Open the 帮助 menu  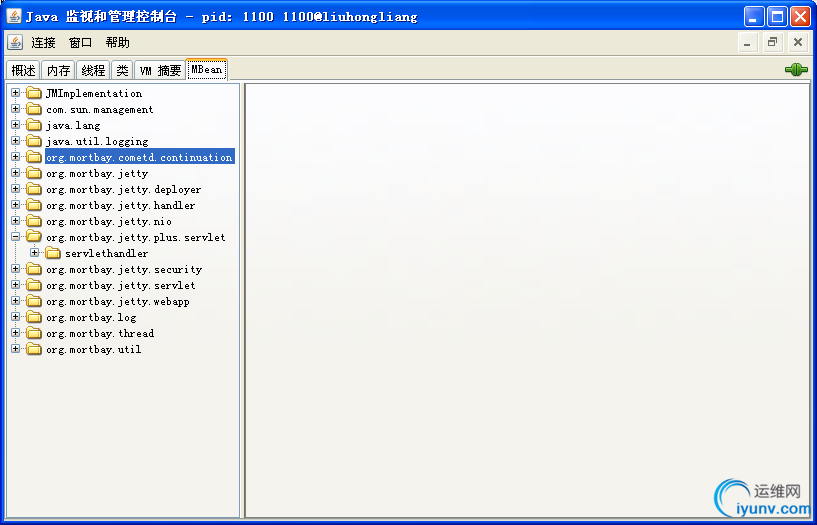coord(117,43)
